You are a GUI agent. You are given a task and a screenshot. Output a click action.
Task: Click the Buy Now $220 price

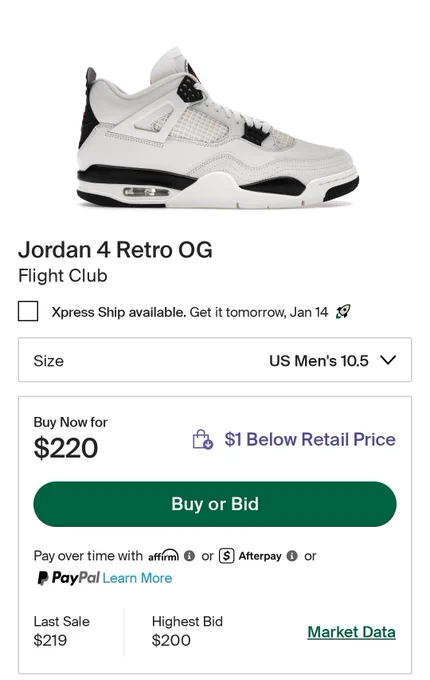[x=66, y=448]
